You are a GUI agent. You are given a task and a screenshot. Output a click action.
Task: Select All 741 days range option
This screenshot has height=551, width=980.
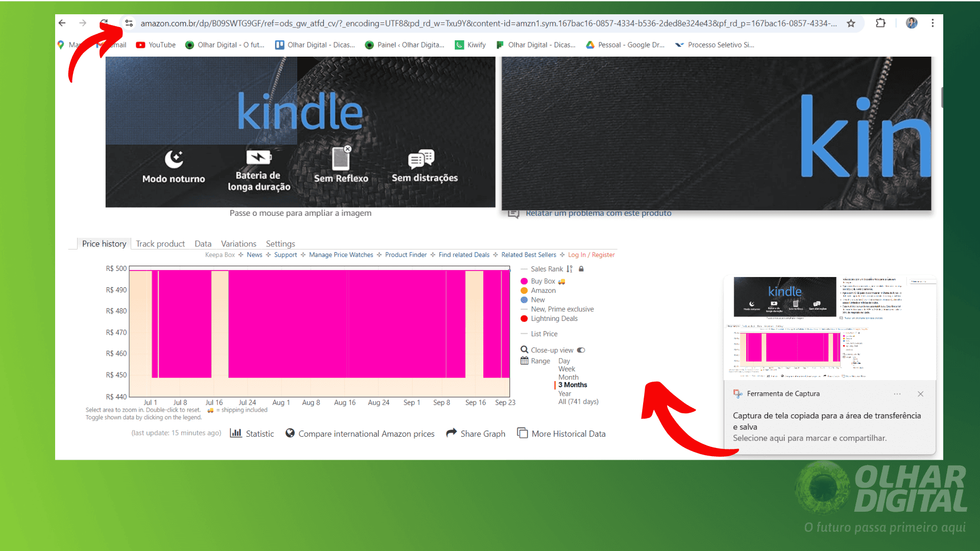pyautogui.click(x=578, y=401)
